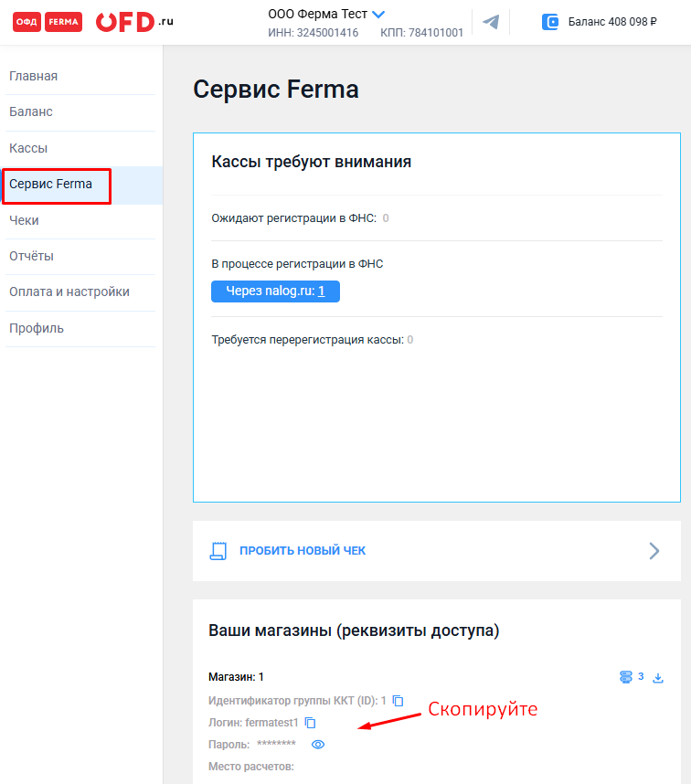Click the Через nalog.ru: 1 button
This screenshot has height=784, width=691.
click(x=275, y=291)
